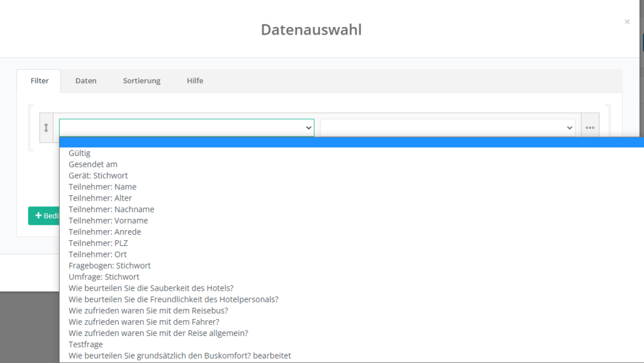644x363 pixels.
Task: Select Teilnehmer: PLZ entry
Action: (98, 243)
